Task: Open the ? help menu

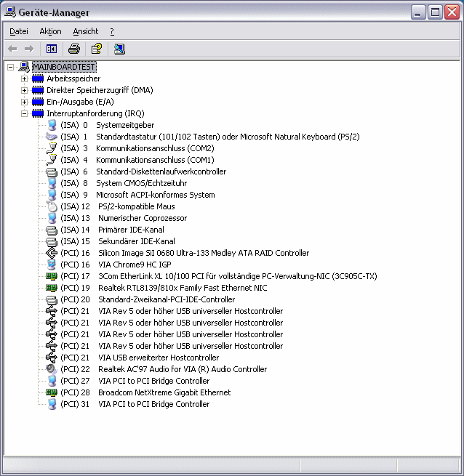Action: pyautogui.click(x=112, y=31)
